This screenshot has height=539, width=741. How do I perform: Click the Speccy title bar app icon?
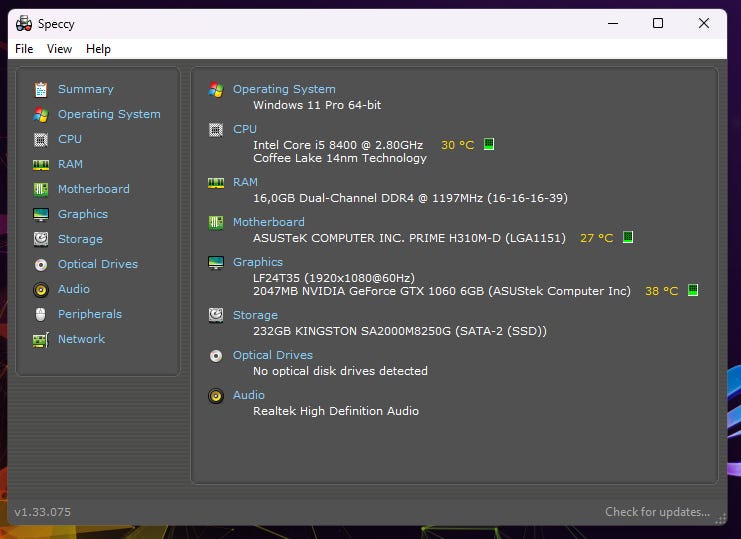(x=24, y=23)
